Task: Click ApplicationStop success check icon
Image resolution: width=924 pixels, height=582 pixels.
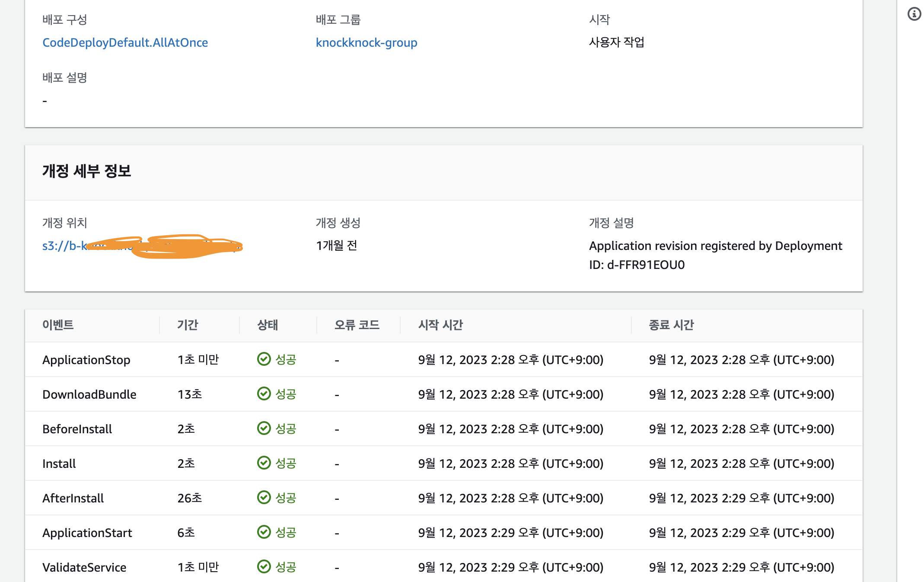Action: tap(264, 359)
